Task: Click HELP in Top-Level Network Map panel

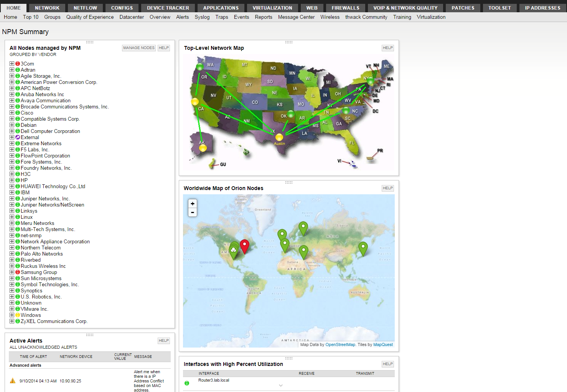Action: (x=388, y=48)
